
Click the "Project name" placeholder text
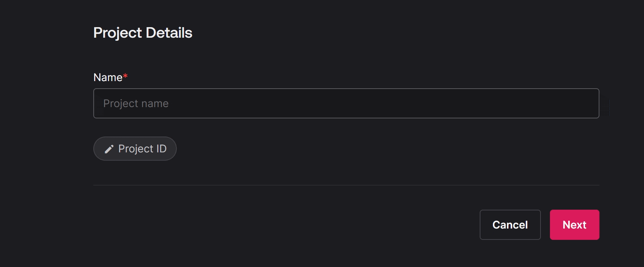click(136, 103)
